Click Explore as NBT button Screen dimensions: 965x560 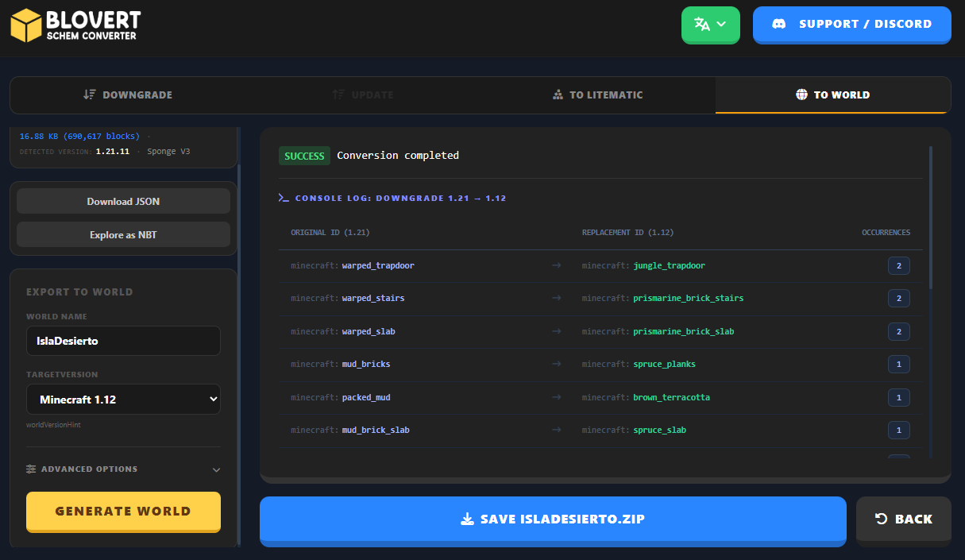pyautogui.click(x=123, y=234)
